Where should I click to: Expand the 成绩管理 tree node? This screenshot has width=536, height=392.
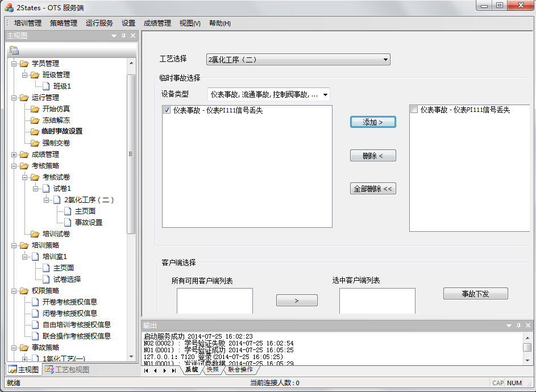tap(14, 155)
